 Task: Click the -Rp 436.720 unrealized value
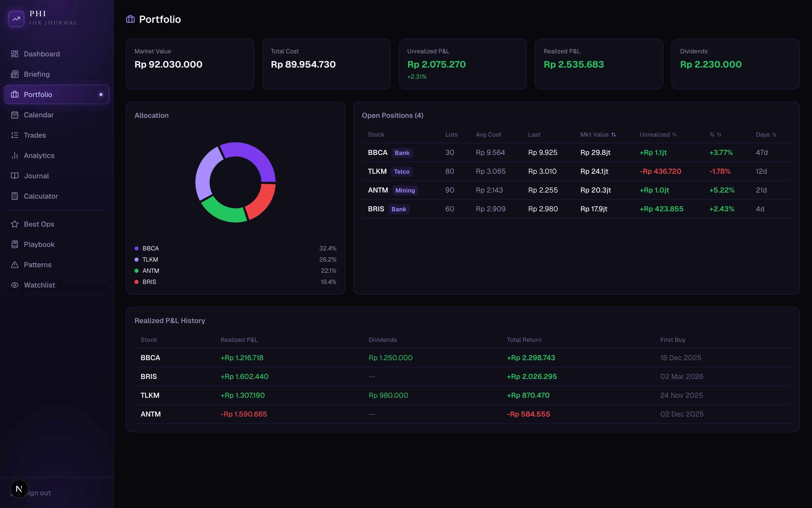[660, 171]
